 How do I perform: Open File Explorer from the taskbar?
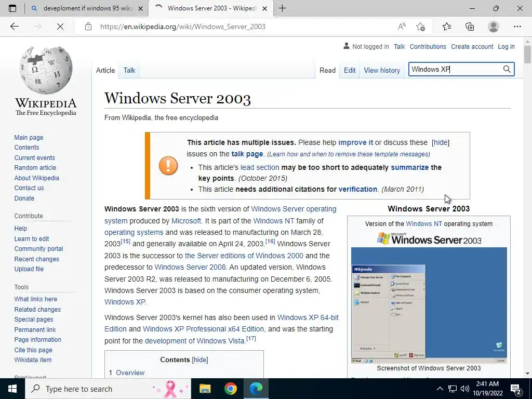[205, 389]
